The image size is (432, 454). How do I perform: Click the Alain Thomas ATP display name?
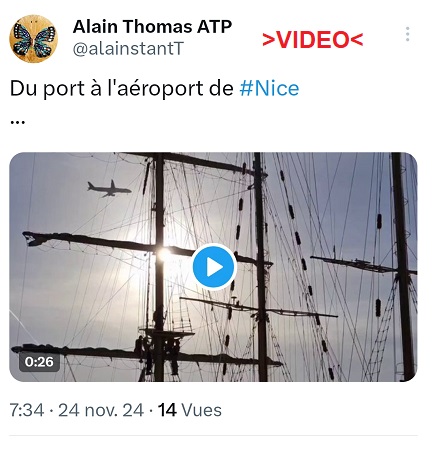coord(152,27)
